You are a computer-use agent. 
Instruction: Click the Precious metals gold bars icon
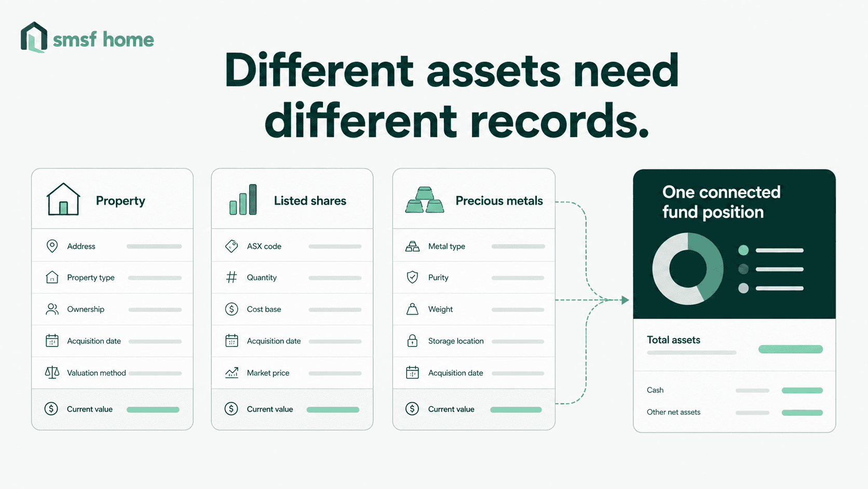425,200
